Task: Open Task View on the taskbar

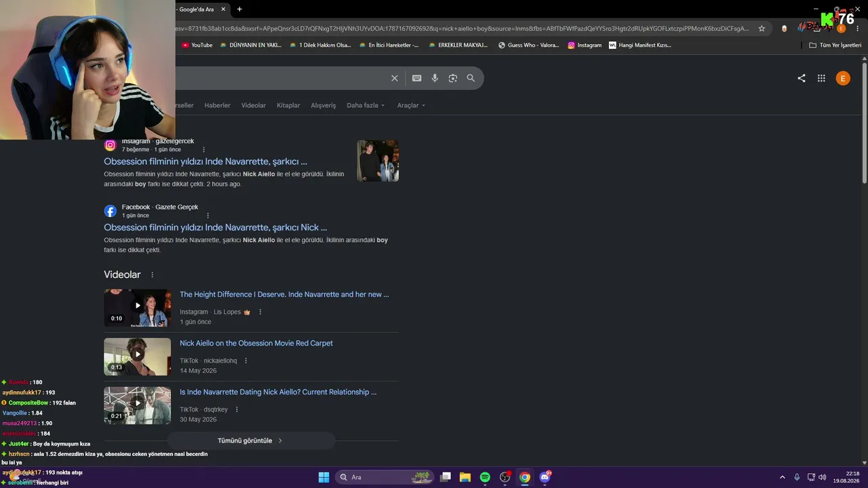Action: pyautogui.click(x=446, y=477)
